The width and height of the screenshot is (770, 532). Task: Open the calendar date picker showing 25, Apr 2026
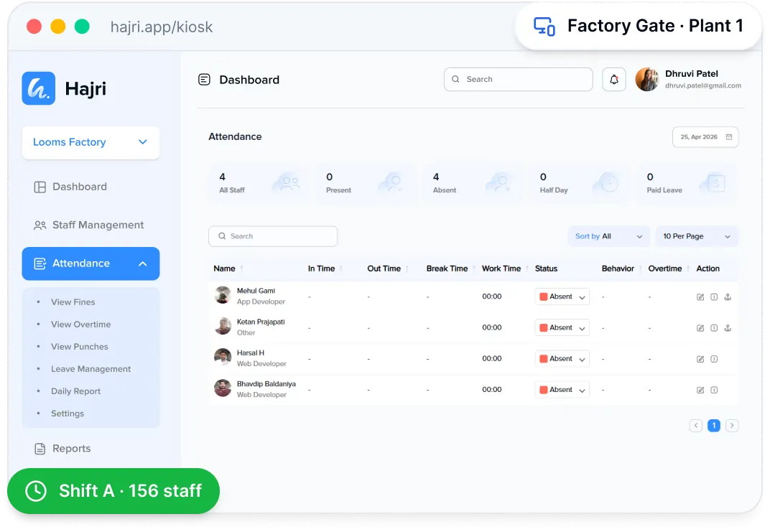[705, 137]
